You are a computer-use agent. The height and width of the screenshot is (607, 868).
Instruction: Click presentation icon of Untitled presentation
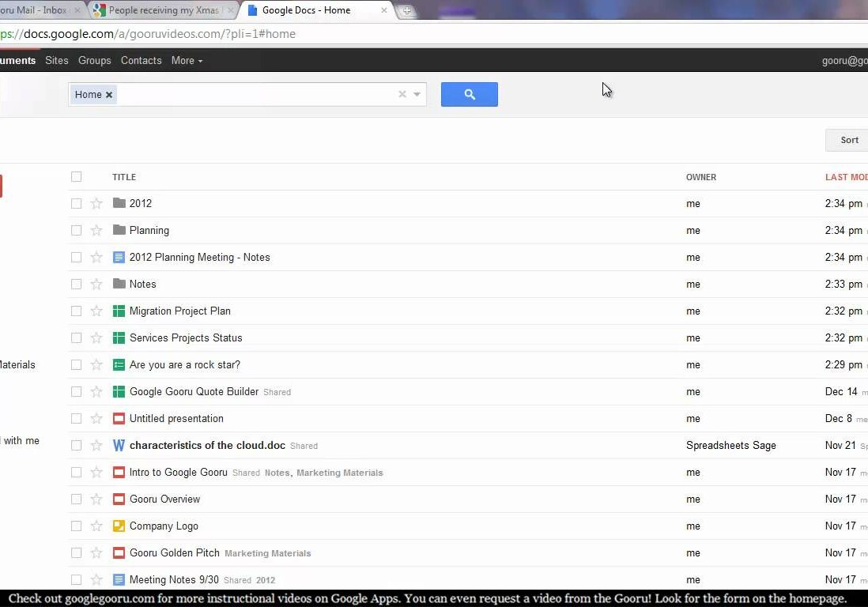coord(119,418)
